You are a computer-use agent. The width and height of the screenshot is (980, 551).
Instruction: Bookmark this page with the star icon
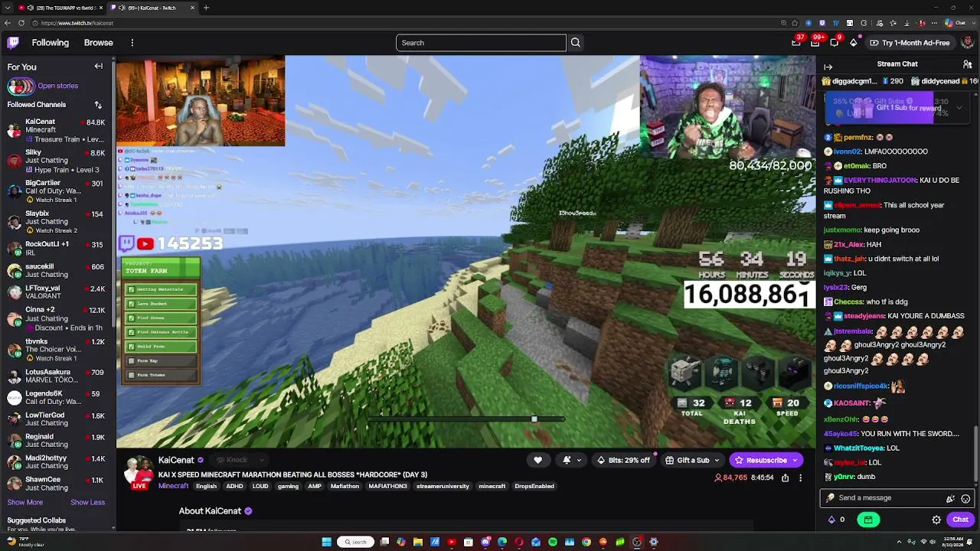click(x=795, y=23)
